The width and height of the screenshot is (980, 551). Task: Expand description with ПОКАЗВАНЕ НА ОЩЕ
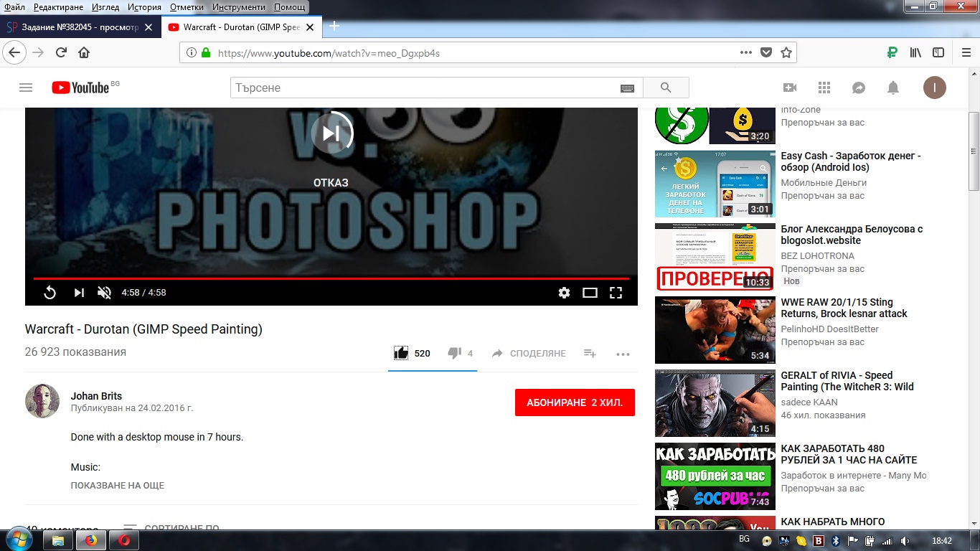point(118,486)
